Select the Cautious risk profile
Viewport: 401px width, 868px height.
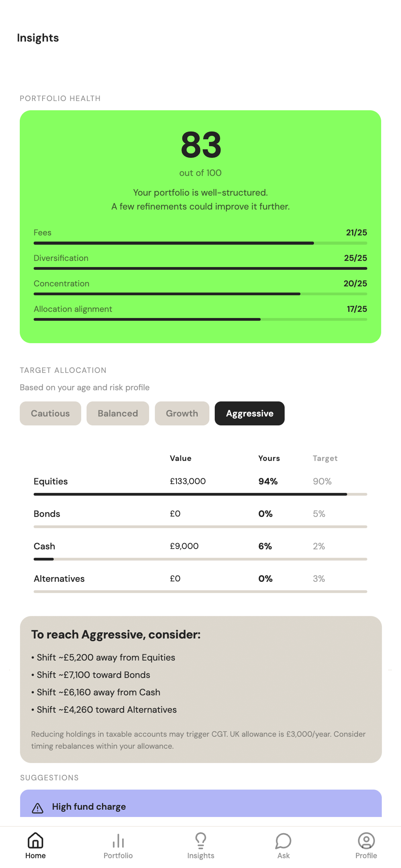tap(50, 413)
